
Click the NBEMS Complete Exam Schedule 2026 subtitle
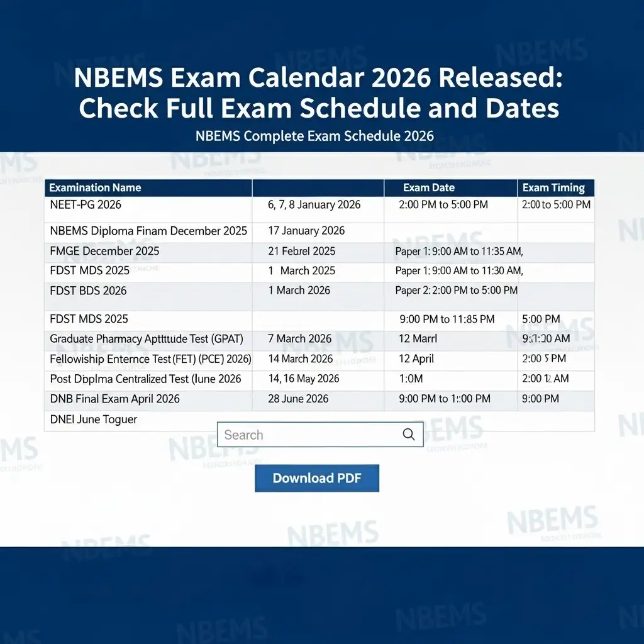(314, 136)
